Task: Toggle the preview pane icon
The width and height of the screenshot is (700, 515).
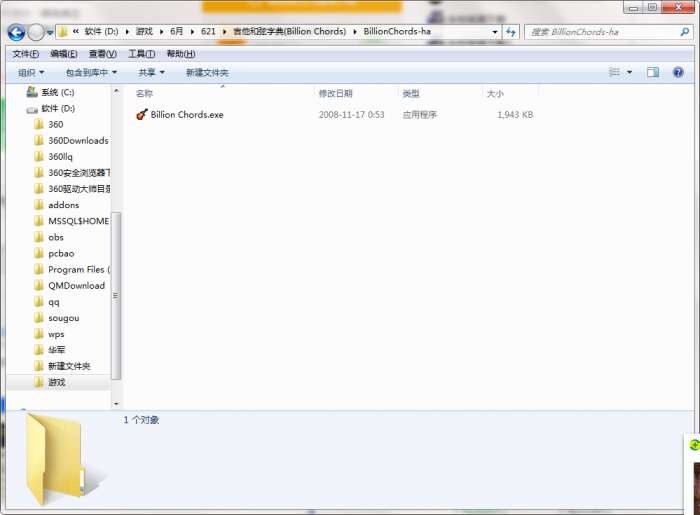Action: point(653,72)
